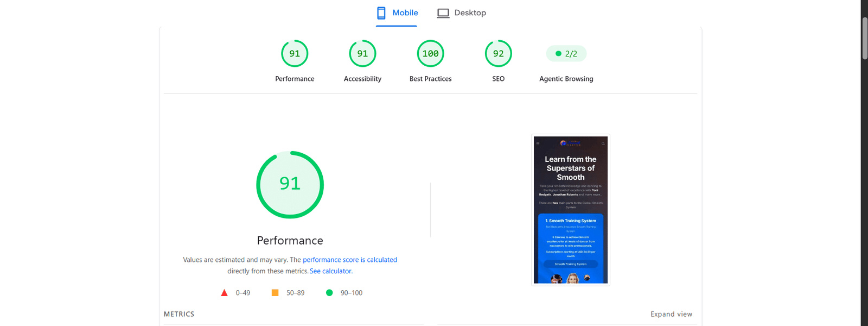Click the desktop monitor icon
Image resolution: width=868 pixels, height=326 pixels.
443,13
